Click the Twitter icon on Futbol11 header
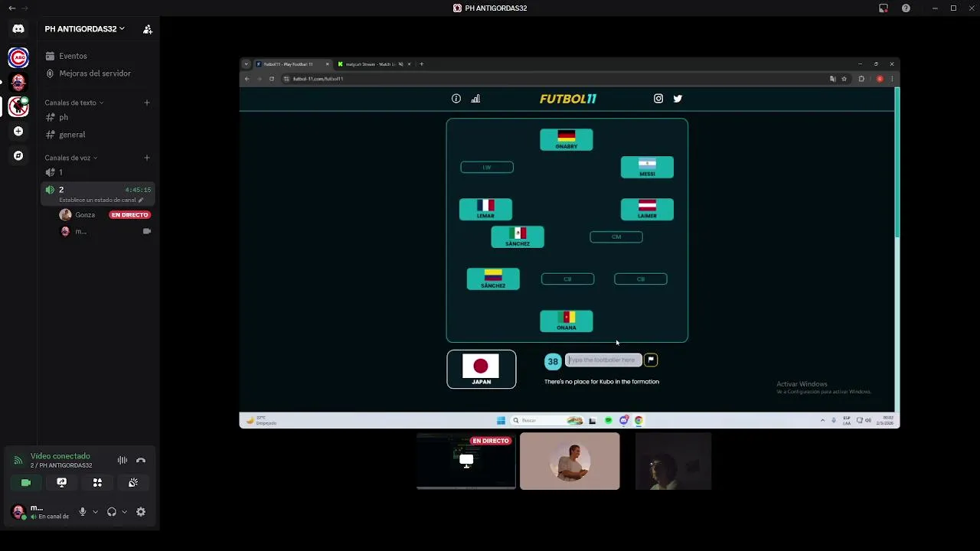Image resolution: width=980 pixels, height=551 pixels. pyautogui.click(x=678, y=99)
